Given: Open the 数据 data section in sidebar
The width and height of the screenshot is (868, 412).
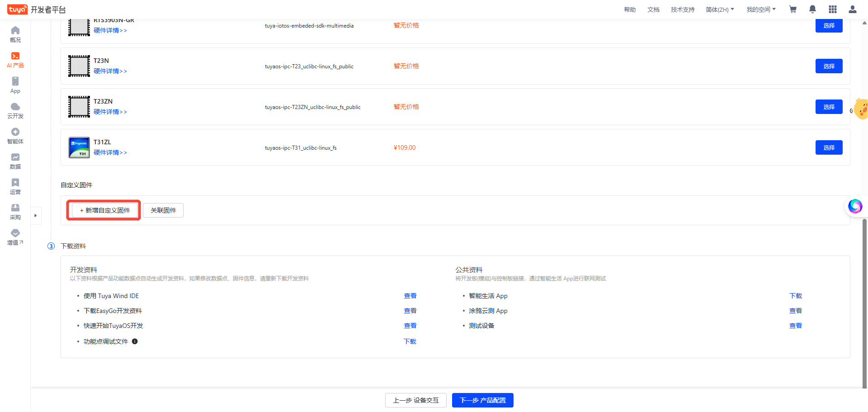Looking at the screenshot, I should [15, 161].
